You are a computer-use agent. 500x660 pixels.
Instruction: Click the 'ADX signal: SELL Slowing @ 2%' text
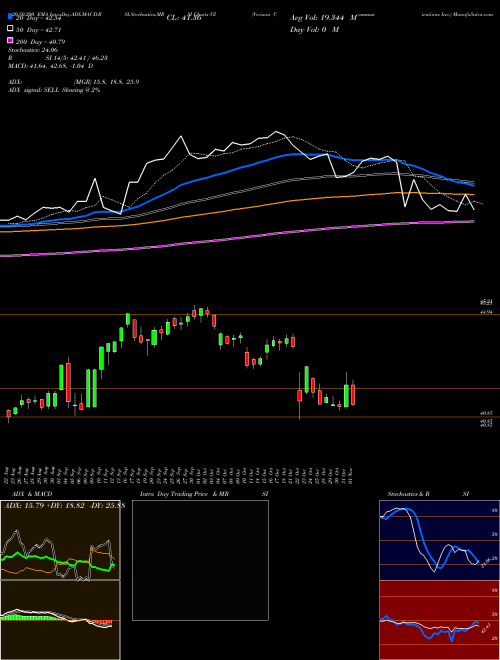coord(54,90)
